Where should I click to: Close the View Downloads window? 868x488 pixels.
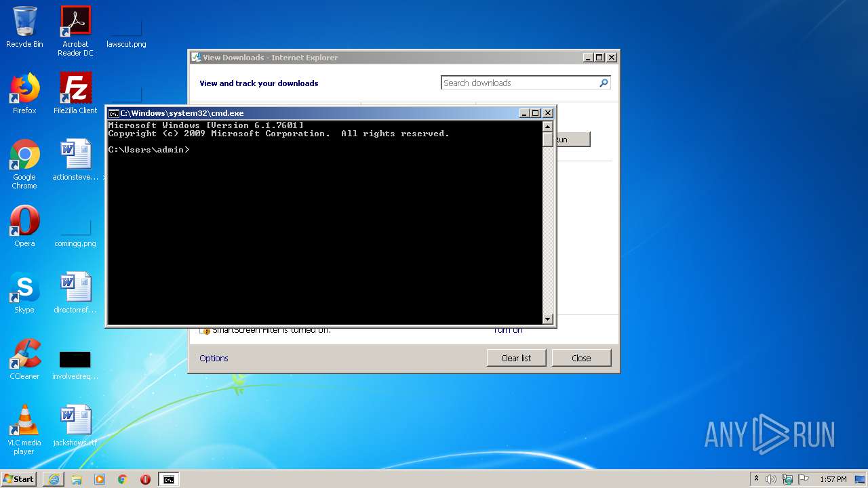(x=611, y=58)
